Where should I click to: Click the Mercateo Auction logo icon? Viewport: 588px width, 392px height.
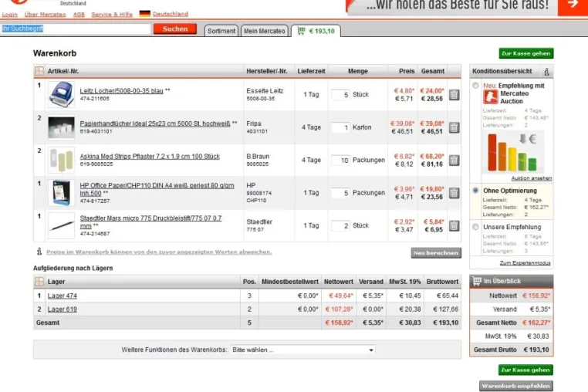(490, 96)
